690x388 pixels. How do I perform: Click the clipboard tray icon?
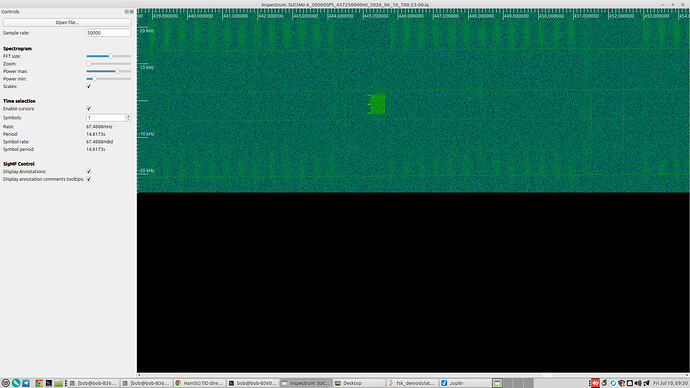click(630, 383)
